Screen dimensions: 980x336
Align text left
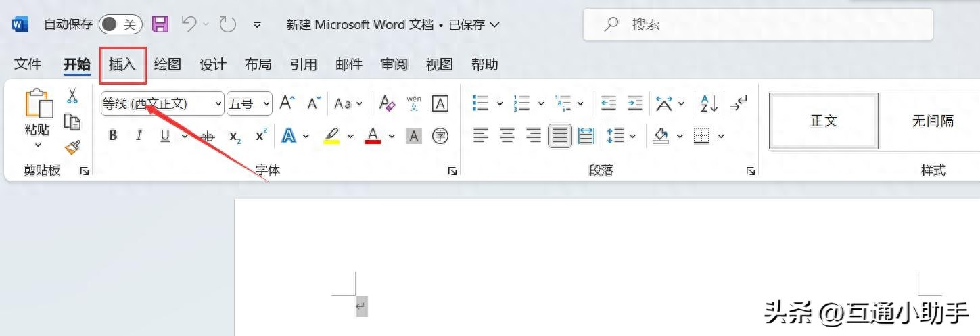[x=481, y=136]
